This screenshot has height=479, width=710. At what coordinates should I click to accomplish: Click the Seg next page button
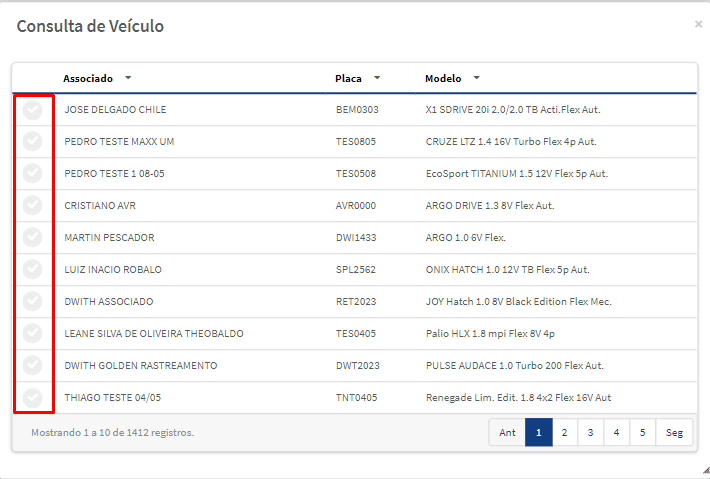674,432
